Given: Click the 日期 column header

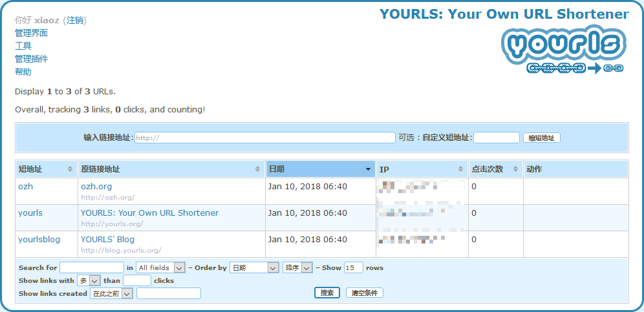Looking at the screenshot, I should click(x=320, y=169).
